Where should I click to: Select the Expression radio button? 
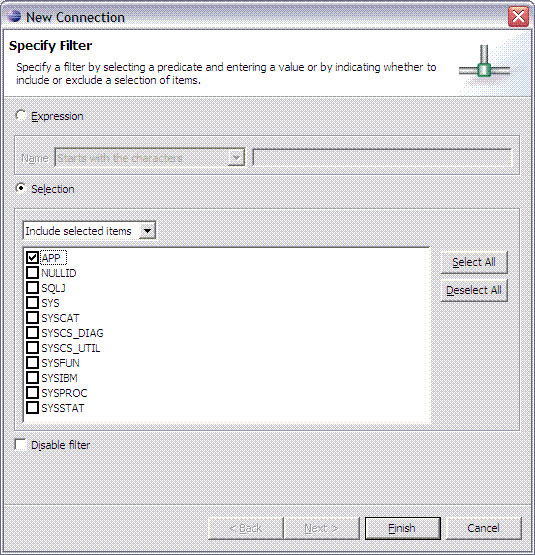21,115
